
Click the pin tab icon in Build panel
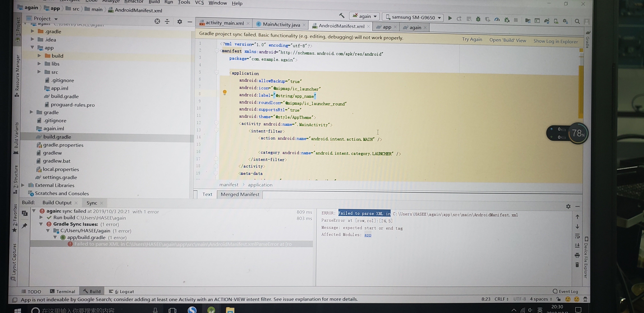coord(24,225)
